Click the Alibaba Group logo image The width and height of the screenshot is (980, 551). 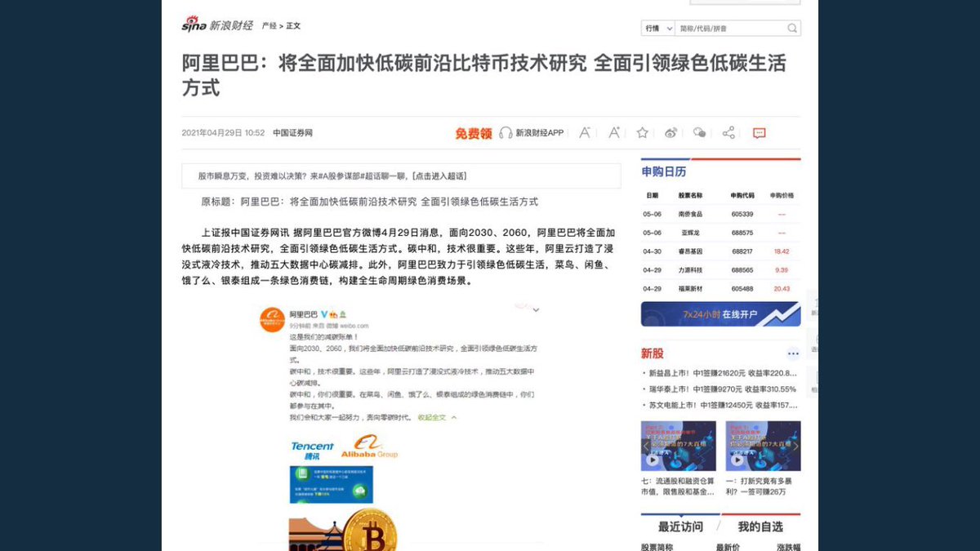click(x=369, y=447)
